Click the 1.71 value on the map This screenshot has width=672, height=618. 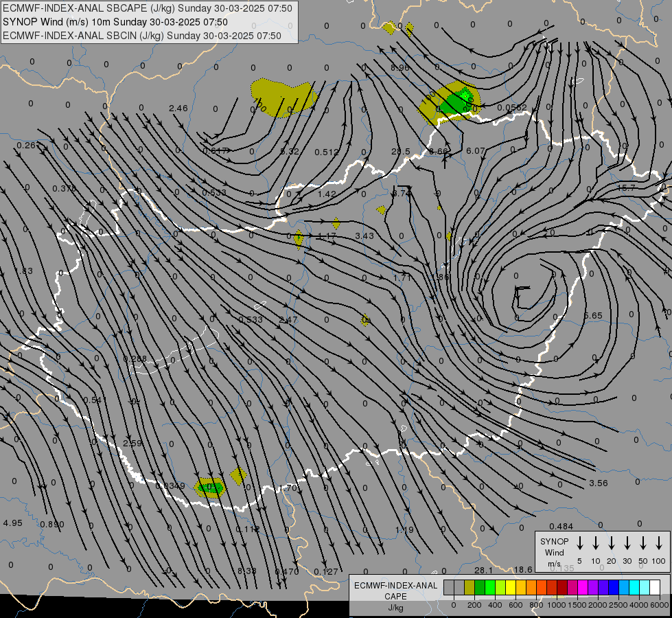[x=402, y=278]
